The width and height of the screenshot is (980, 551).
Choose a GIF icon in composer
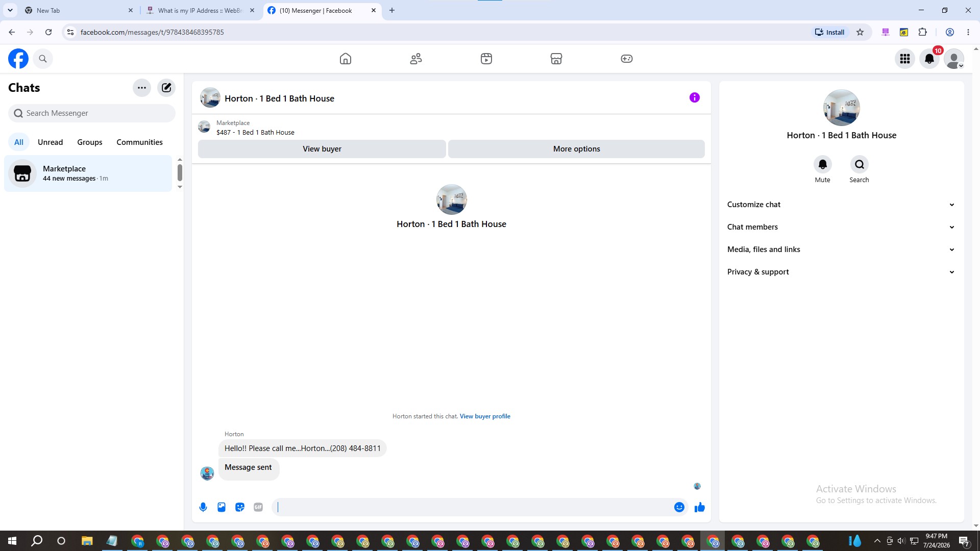pyautogui.click(x=258, y=507)
